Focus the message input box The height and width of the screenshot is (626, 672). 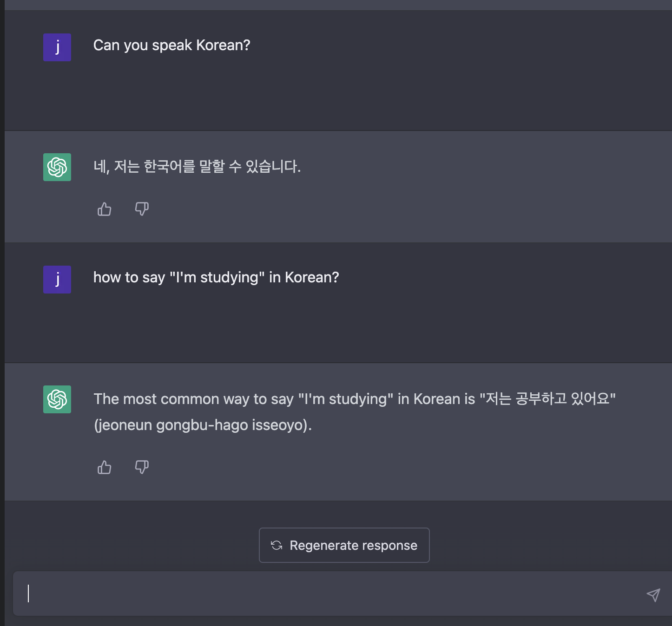point(325,594)
